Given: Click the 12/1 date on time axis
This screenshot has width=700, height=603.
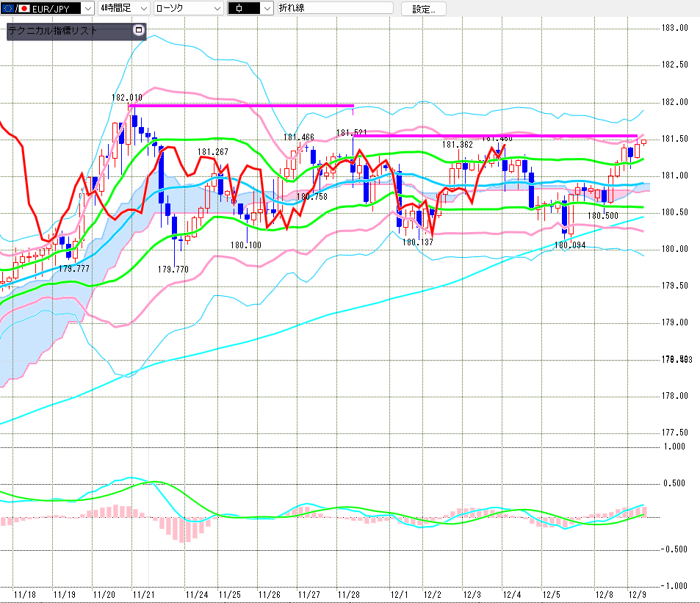Looking at the screenshot, I should coord(399,594).
